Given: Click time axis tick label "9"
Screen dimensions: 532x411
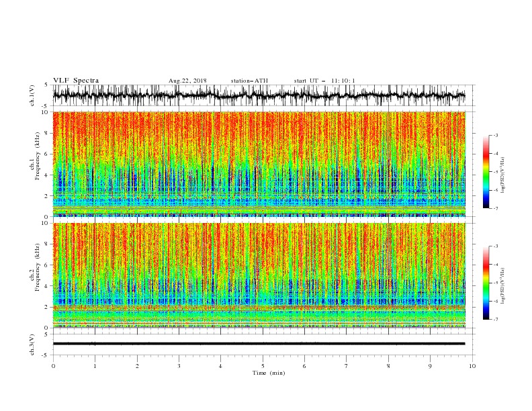Looking at the screenshot, I should pyautogui.click(x=430, y=366).
